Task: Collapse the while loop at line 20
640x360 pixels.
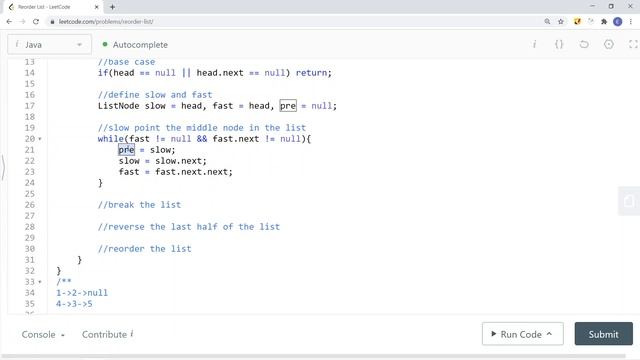Action: click(x=40, y=139)
